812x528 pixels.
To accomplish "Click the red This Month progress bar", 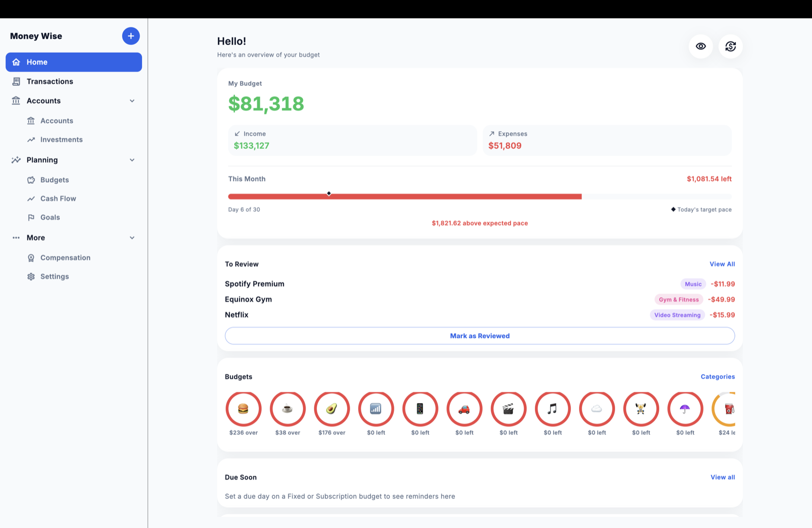I will [405, 196].
